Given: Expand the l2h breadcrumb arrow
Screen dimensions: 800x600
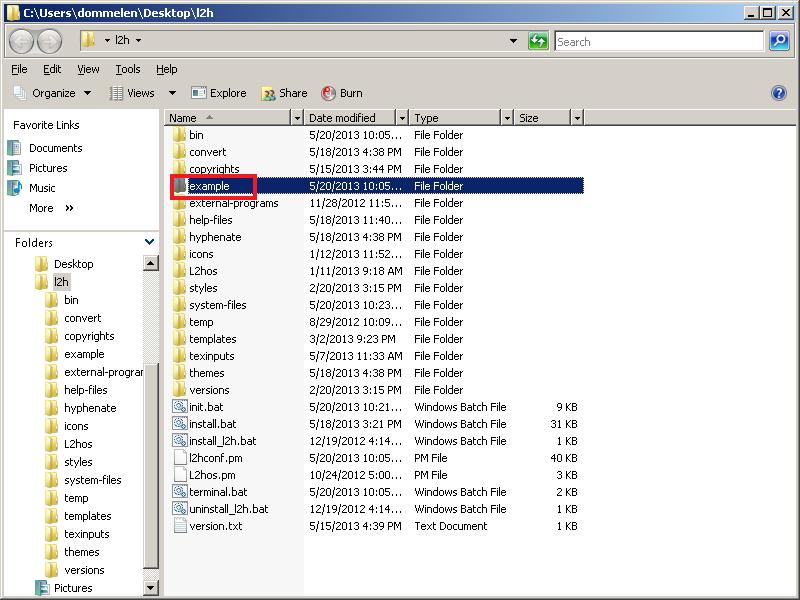Looking at the screenshot, I should point(138,40).
